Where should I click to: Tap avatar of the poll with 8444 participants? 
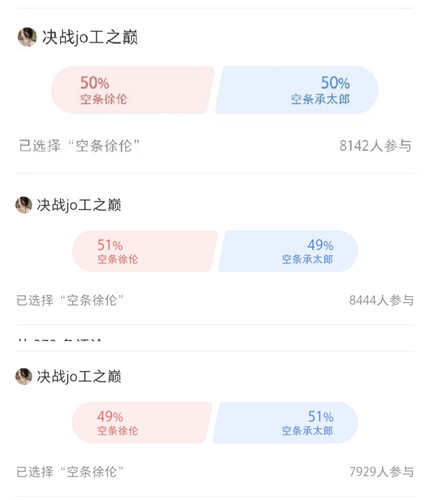click(24, 205)
